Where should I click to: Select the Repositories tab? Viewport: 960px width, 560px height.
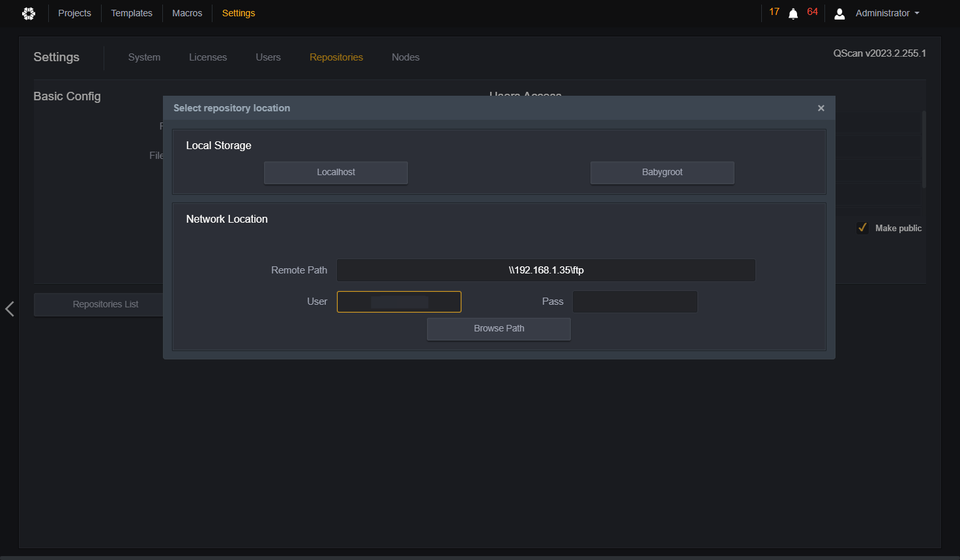(336, 57)
